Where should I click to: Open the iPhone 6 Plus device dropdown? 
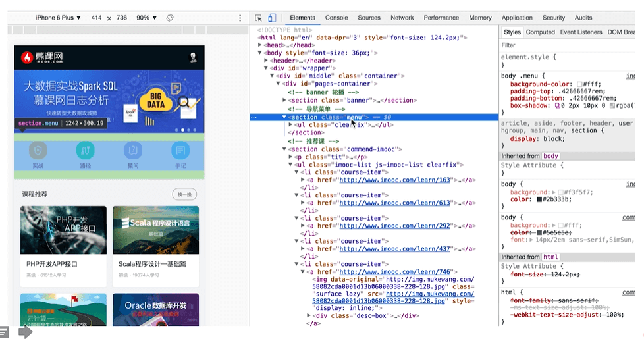pyautogui.click(x=58, y=18)
